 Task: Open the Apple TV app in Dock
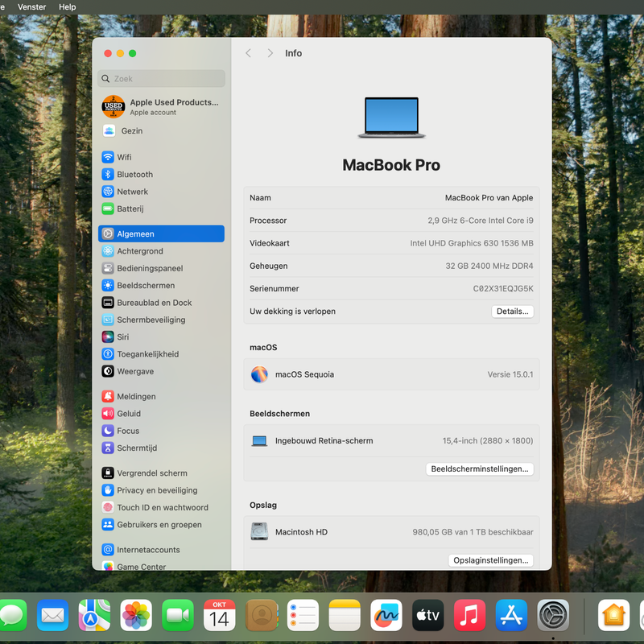428,615
